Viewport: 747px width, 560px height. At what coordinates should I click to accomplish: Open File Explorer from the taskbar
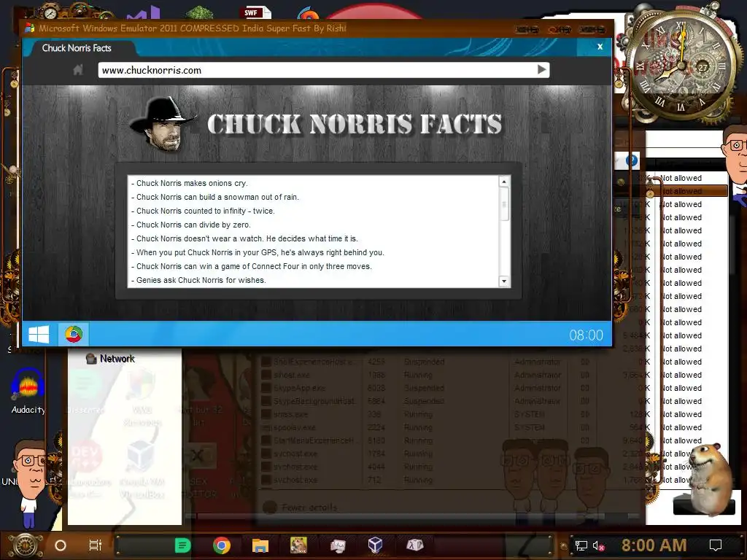coord(260,545)
